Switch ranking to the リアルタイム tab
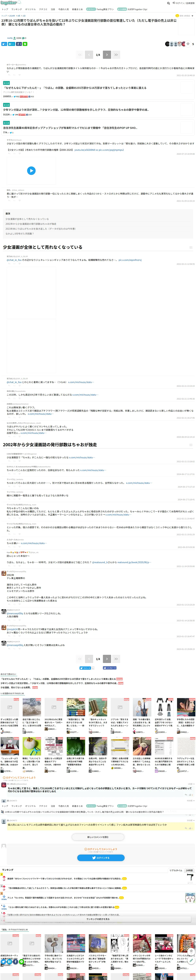 coord(176,870)
